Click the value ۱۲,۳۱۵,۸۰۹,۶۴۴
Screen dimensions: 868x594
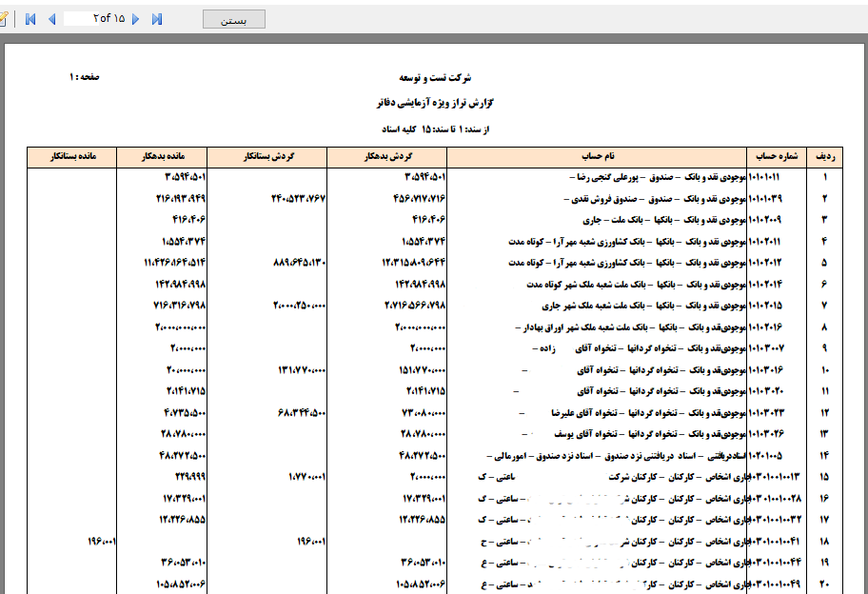(413, 263)
